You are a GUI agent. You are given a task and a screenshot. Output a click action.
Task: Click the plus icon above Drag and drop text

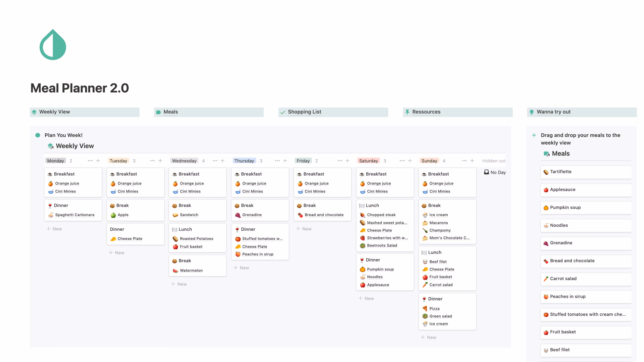(x=534, y=135)
